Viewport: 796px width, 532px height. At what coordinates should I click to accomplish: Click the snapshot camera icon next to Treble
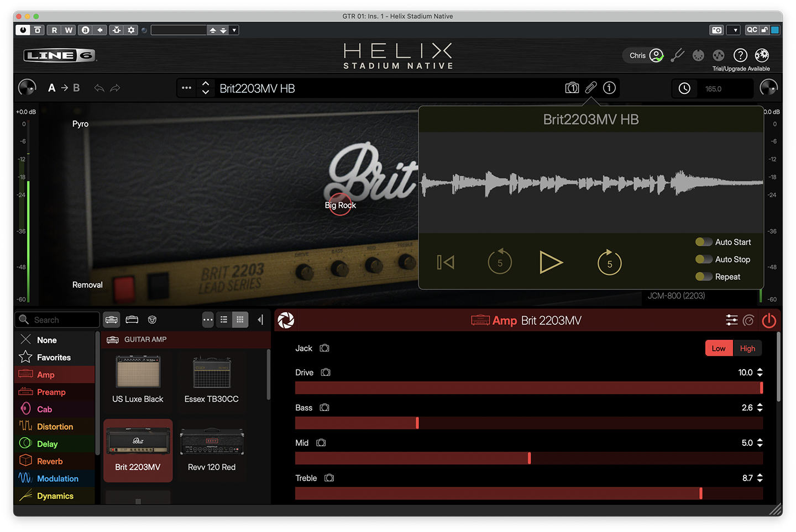coord(329,478)
